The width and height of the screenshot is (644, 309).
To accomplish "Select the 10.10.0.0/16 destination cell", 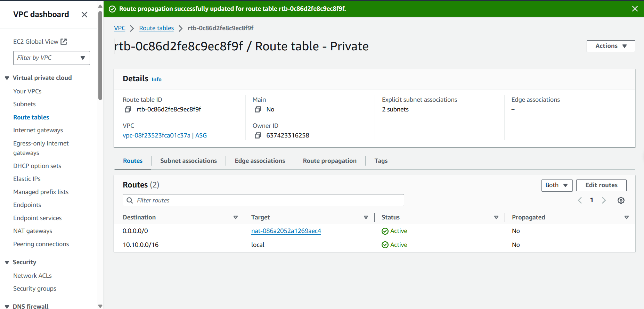I will pos(141,245).
